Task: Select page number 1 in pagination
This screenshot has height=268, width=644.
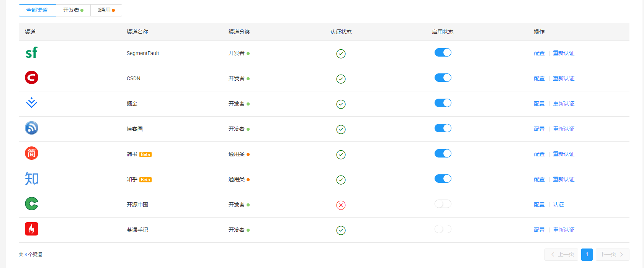Action: pos(587,255)
